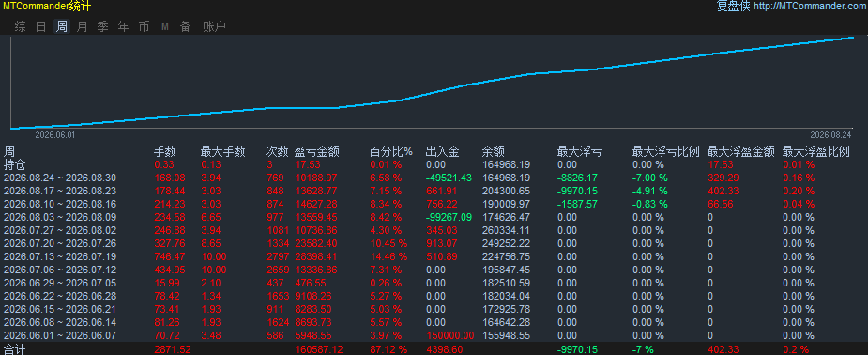Click the trade count 2797
The height and width of the screenshot is (355, 868).
coord(278,257)
